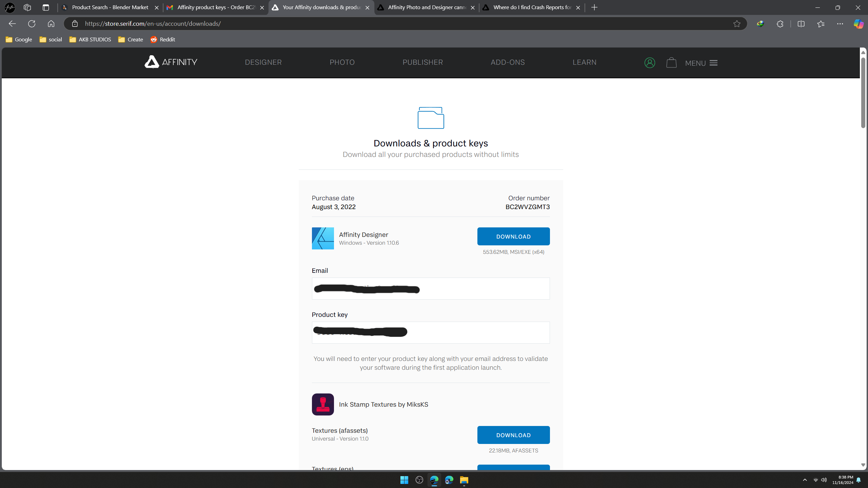The height and width of the screenshot is (488, 868).
Task: Click the Affinity Designer app icon
Action: pos(323,238)
